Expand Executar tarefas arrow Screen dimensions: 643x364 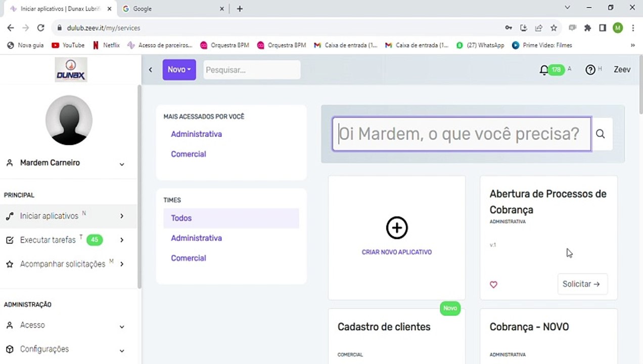tap(122, 240)
